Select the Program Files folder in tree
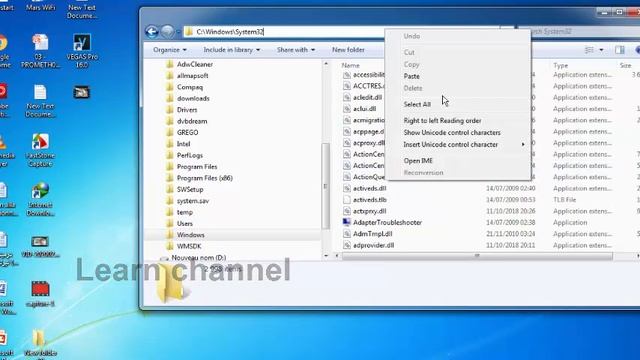 coord(197,167)
